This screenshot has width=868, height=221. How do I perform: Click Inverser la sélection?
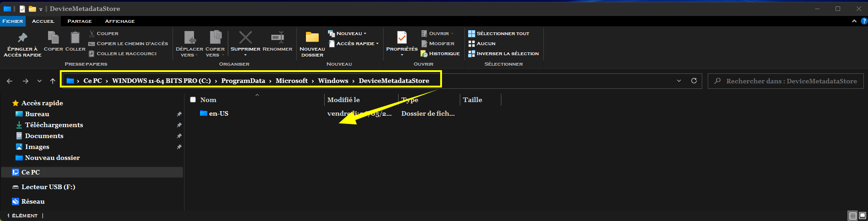(x=503, y=53)
